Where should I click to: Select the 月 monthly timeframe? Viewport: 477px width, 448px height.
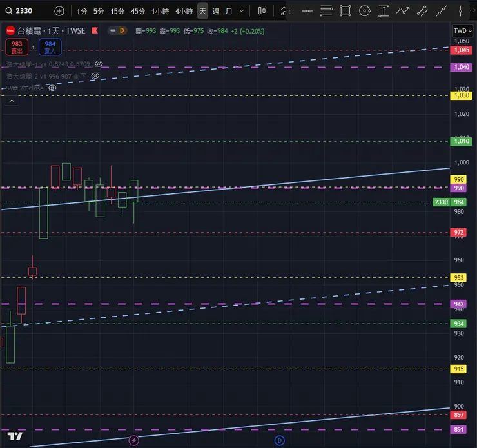point(229,11)
